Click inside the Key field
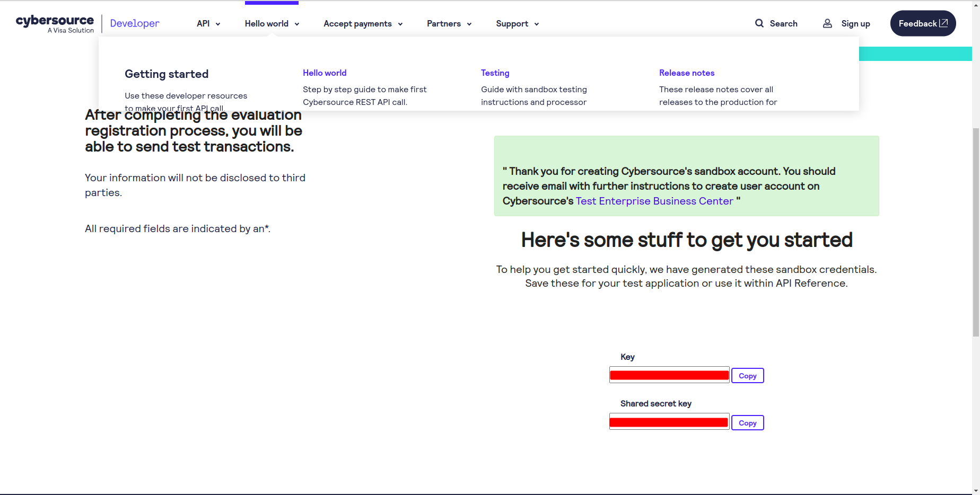Image resolution: width=980 pixels, height=495 pixels. click(669, 375)
